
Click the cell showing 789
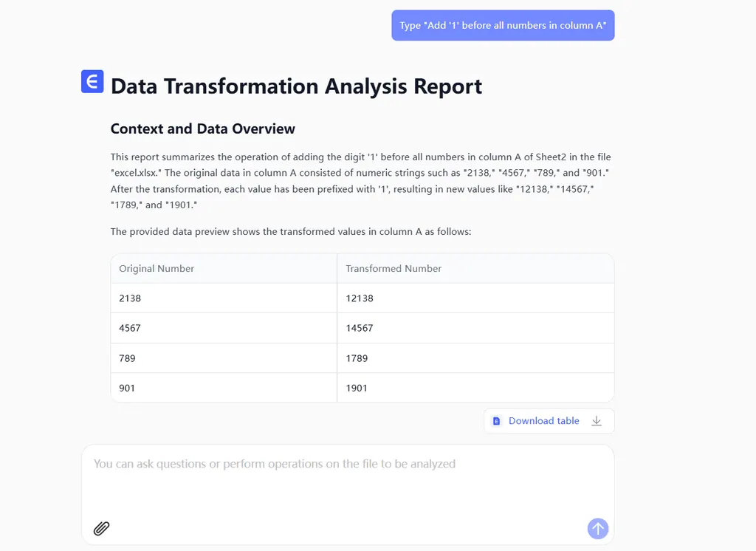pos(127,358)
